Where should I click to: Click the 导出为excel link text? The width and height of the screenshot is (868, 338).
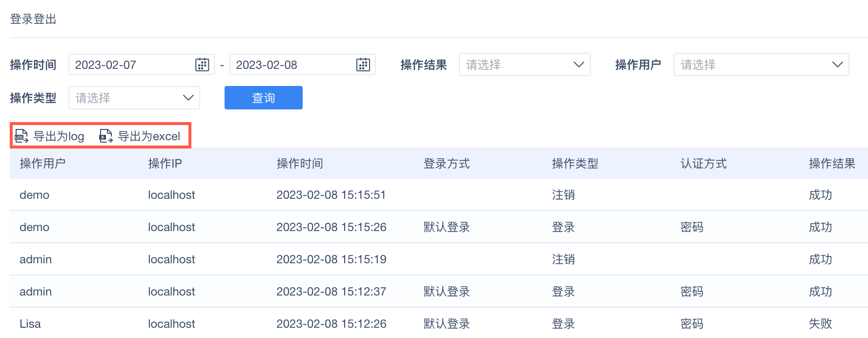149,136
